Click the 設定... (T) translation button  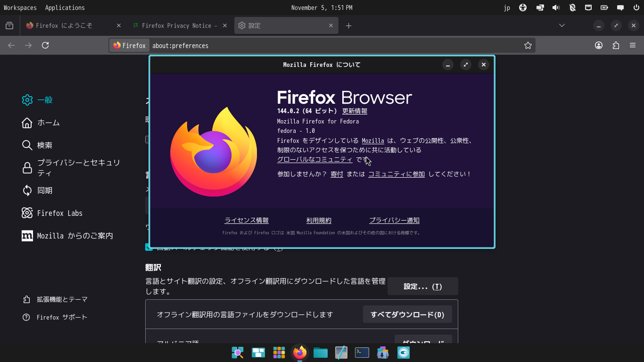tap(423, 286)
